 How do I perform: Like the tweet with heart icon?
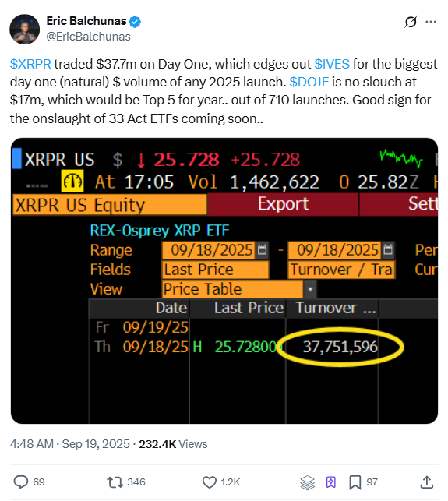point(210,482)
